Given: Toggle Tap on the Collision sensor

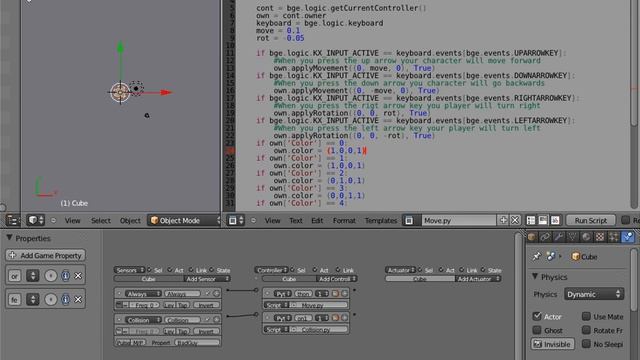Looking at the screenshot, I should [x=182, y=331].
